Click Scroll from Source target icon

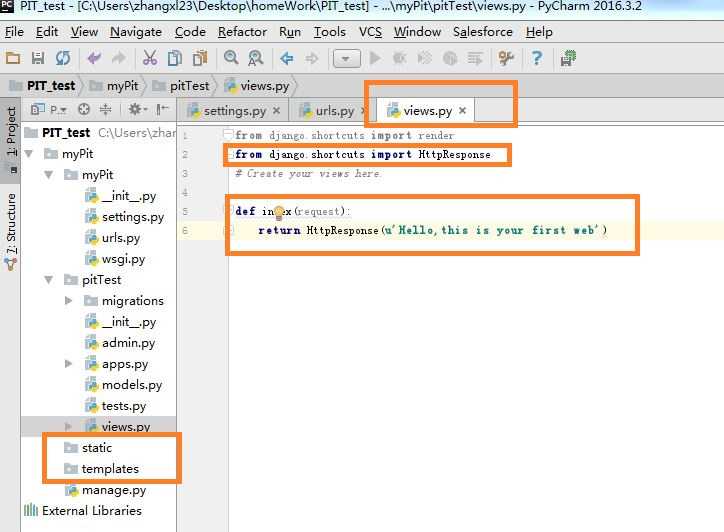(x=84, y=109)
